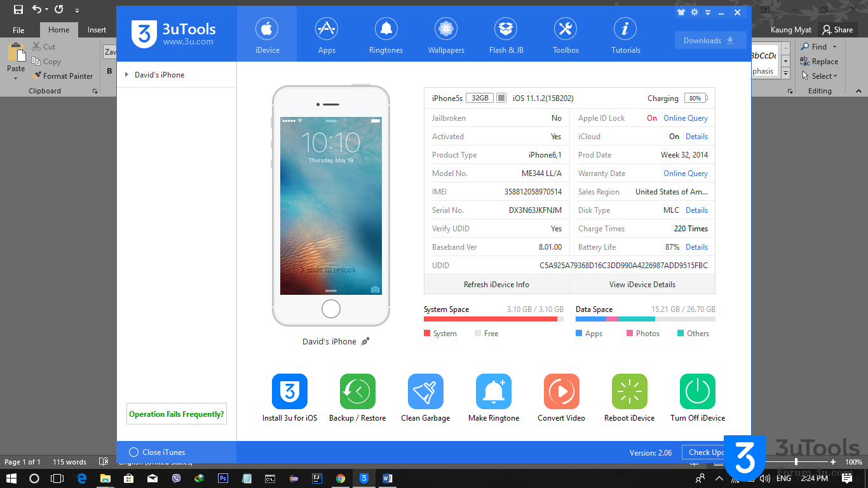
Task: Click the Data Space usage bar
Action: pyautogui.click(x=646, y=319)
